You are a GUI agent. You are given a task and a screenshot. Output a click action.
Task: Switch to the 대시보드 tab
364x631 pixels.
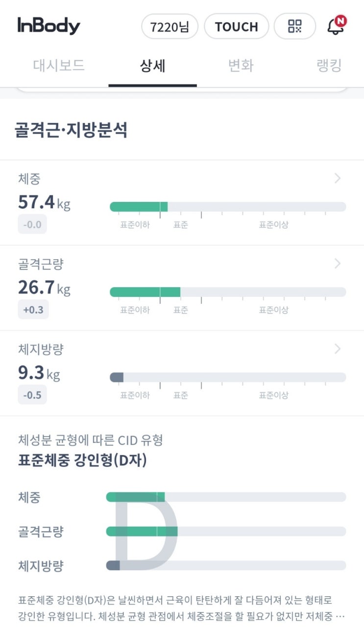pyautogui.click(x=59, y=66)
